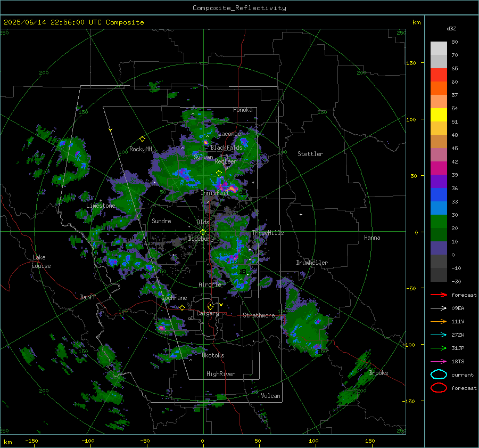Click the yellow diamond marker near Cochrane
This screenshot has width=479, height=448.
[x=182, y=308]
